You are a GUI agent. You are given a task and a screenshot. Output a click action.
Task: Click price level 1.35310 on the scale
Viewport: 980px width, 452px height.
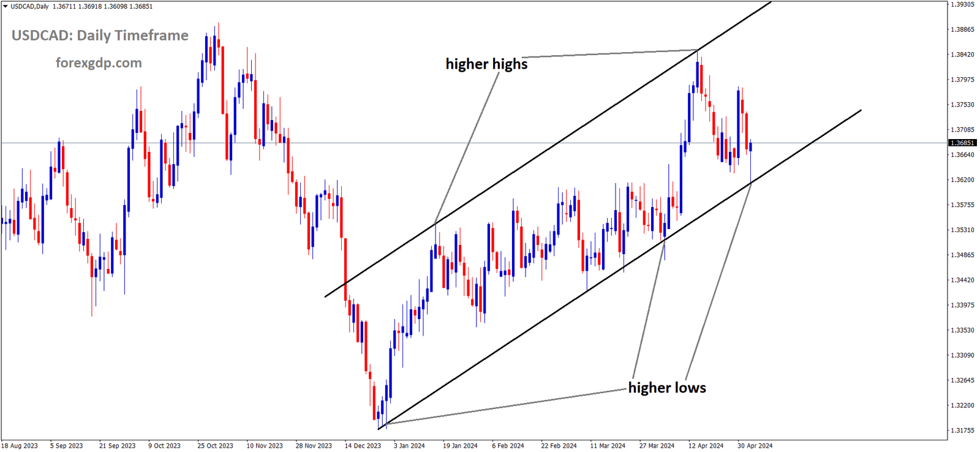tap(962, 230)
